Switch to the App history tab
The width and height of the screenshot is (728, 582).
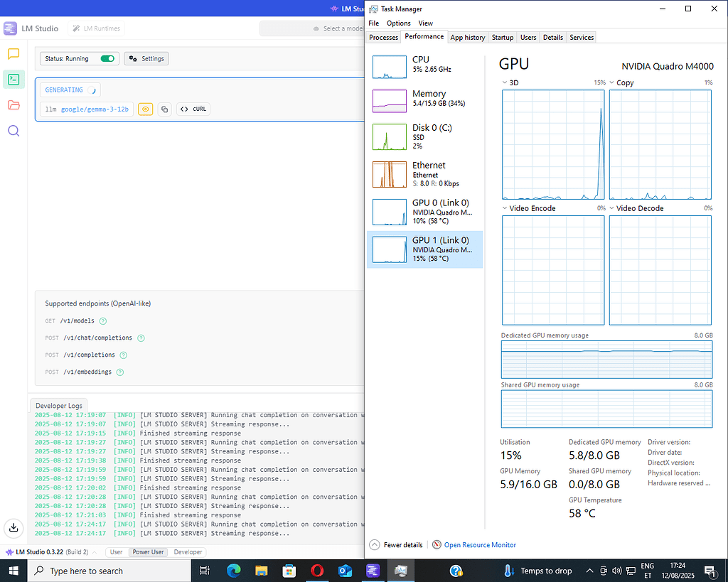pyautogui.click(x=468, y=37)
